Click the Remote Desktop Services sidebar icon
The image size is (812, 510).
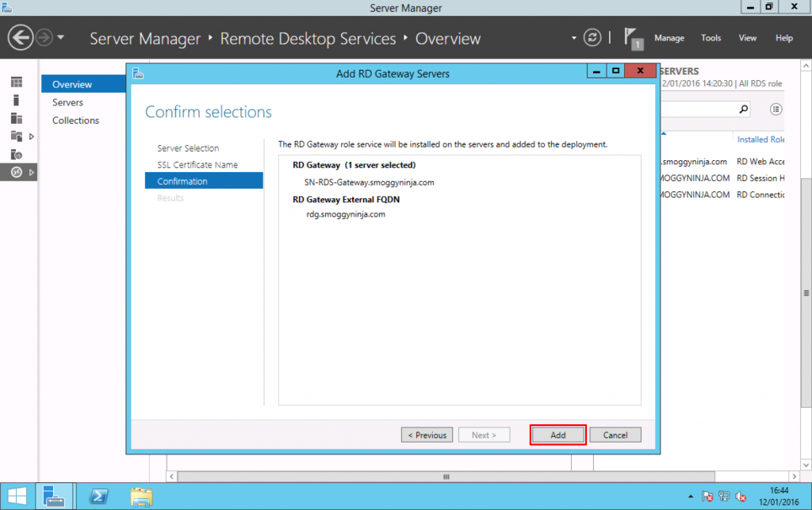(17, 171)
